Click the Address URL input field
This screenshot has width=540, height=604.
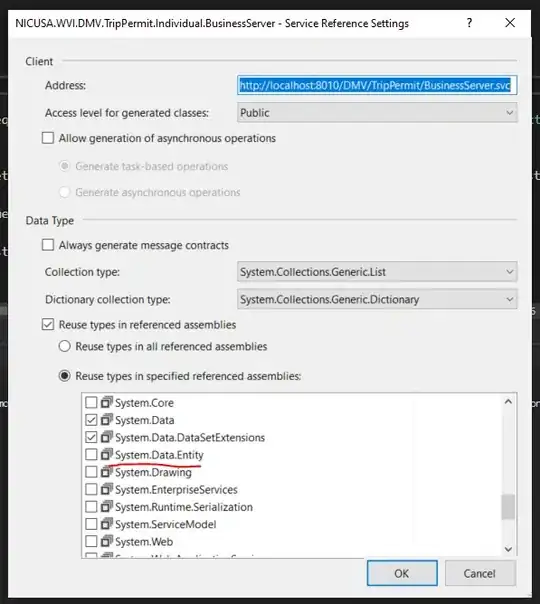[377, 85]
